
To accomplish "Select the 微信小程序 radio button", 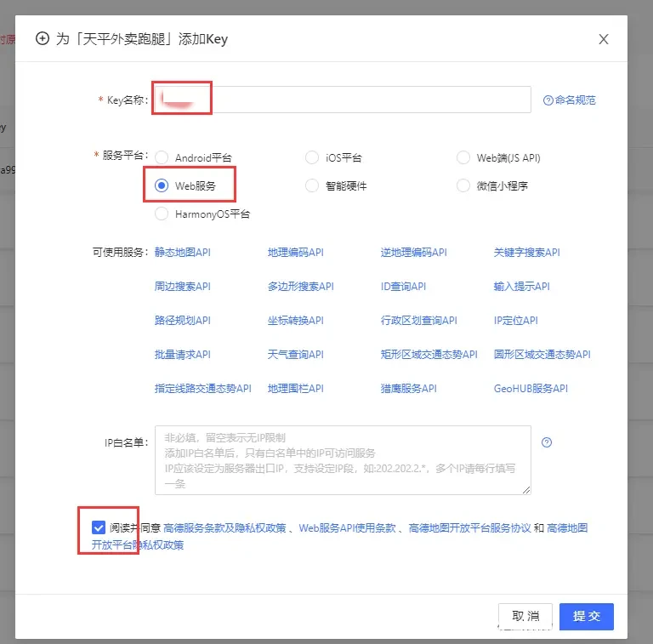I will [463, 185].
